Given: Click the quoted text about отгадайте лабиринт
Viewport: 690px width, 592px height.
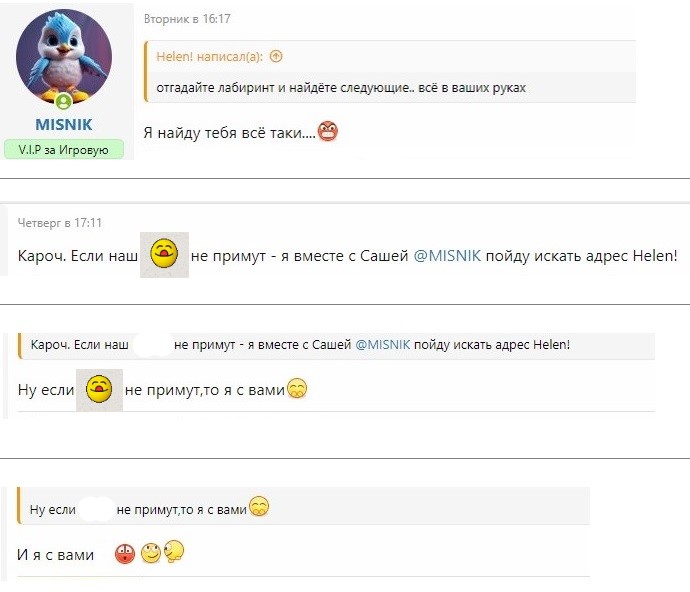Looking at the screenshot, I should pyautogui.click(x=341, y=87).
